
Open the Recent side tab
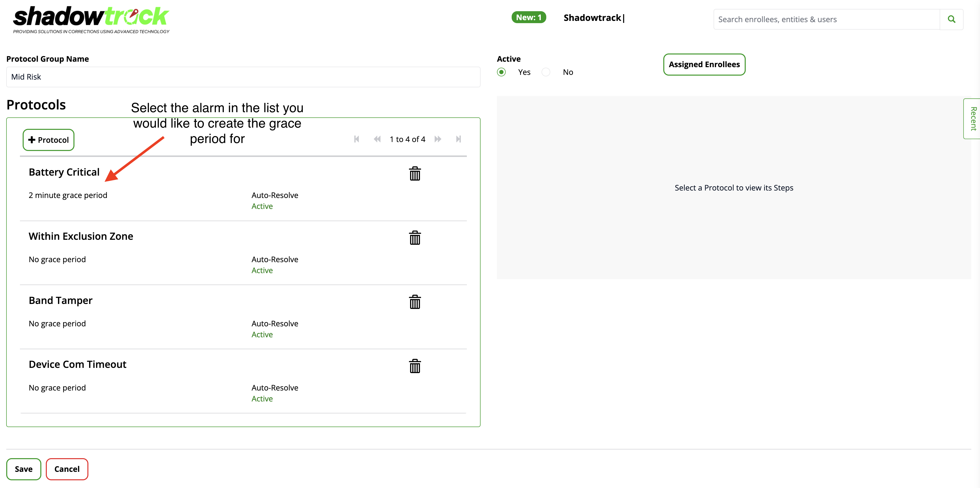[972, 119]
